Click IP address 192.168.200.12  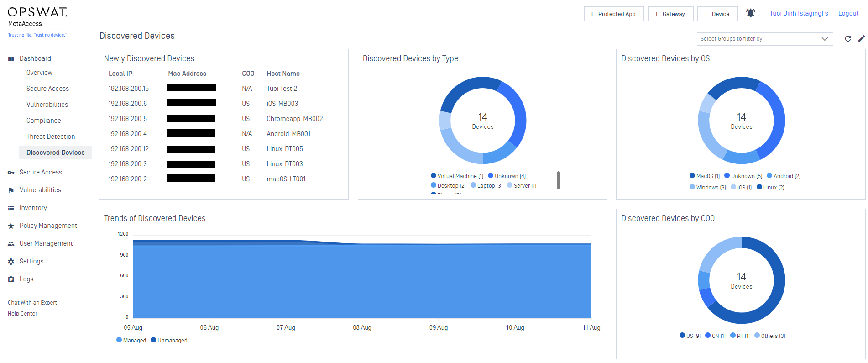tap(129, 149)
